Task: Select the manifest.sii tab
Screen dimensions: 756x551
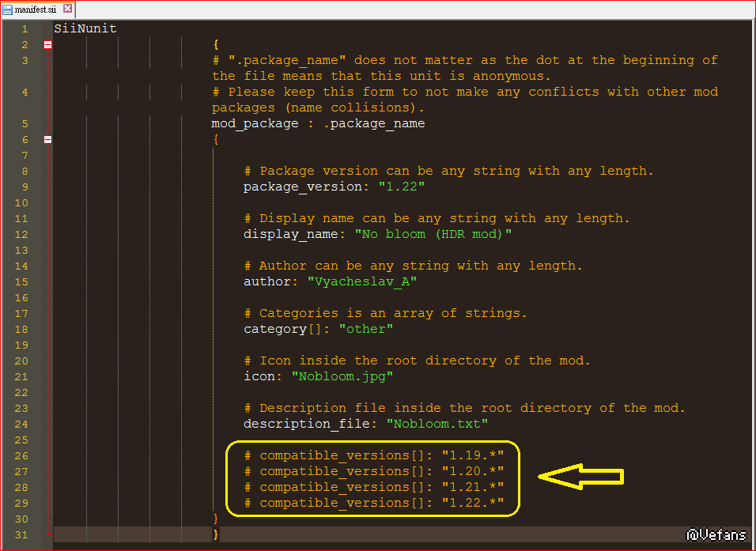Action: [38, 9]
